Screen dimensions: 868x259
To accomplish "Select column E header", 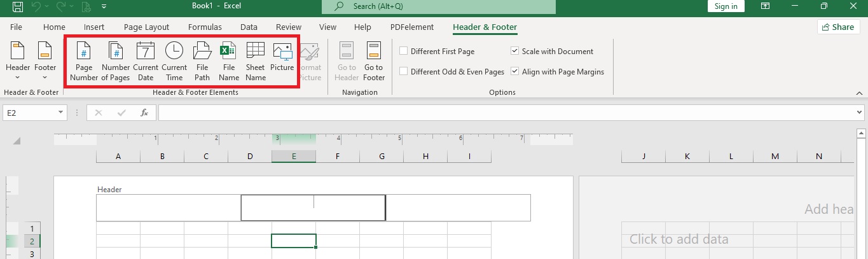I will pyautogui.click(x=294, y=157).
